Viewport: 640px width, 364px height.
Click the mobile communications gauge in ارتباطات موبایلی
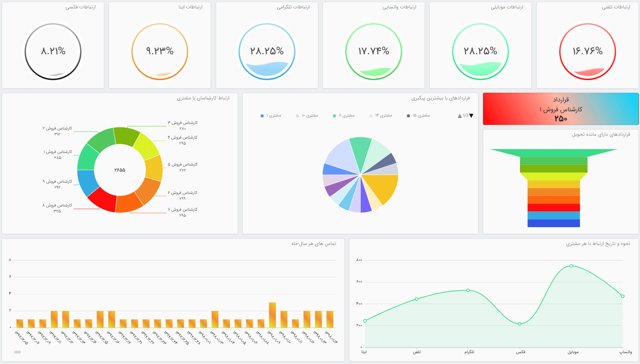(480, 51)
